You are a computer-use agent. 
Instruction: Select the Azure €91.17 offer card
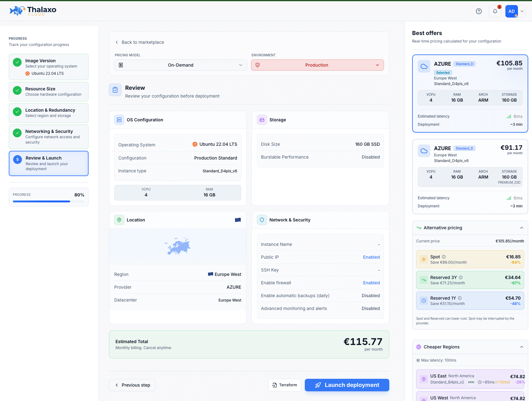(470, 177)
